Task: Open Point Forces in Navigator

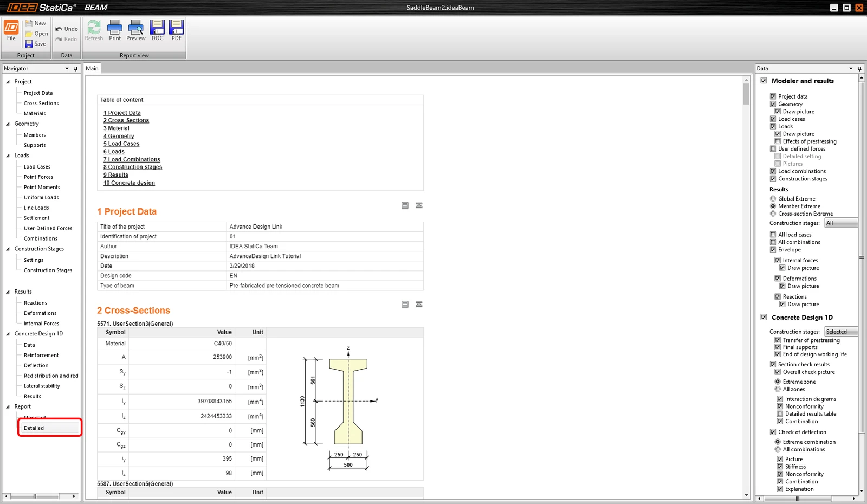Action: pos(38,177)
